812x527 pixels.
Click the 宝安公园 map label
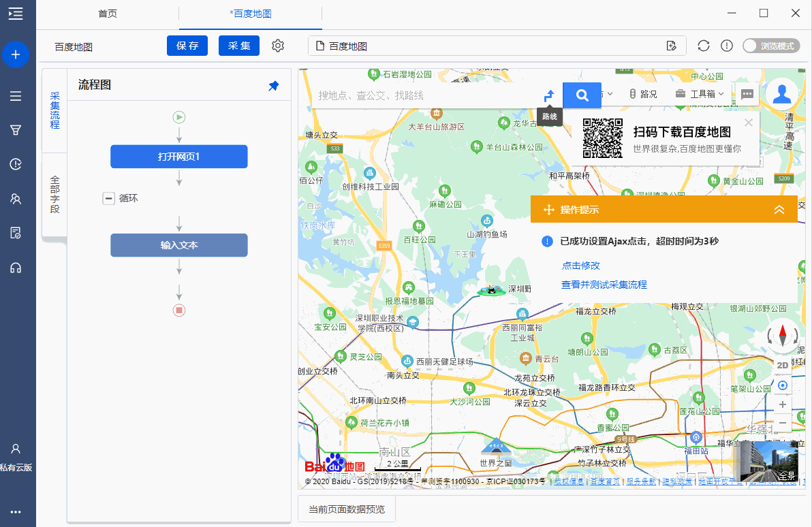point(330,327)
